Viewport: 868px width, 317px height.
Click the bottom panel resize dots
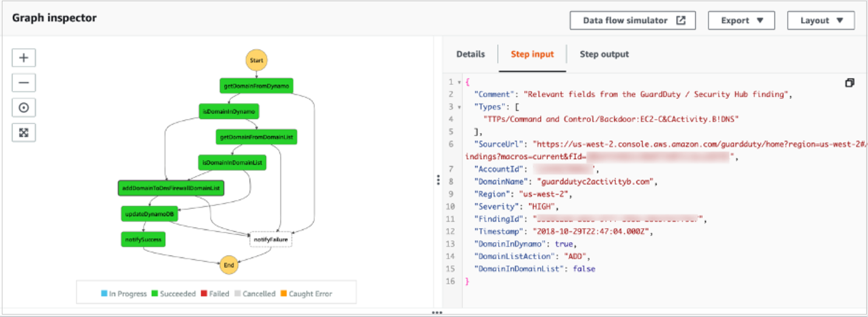pos(437,313)
